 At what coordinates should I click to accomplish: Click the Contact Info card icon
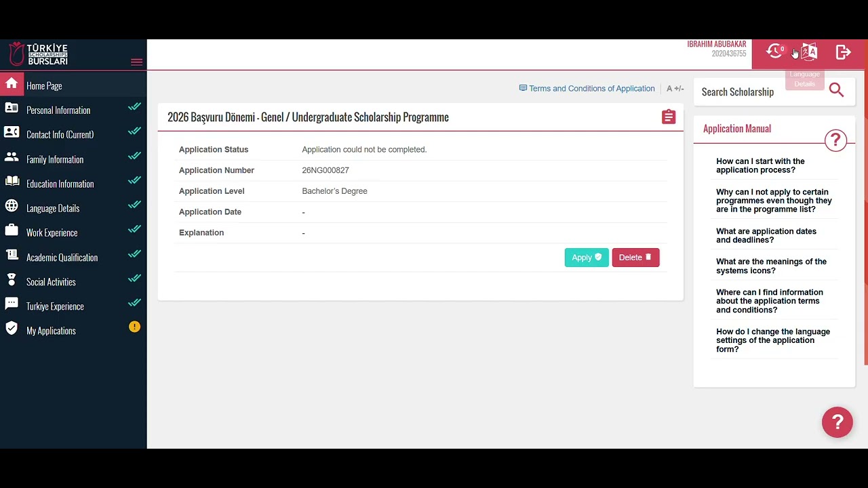click(x=12, y=132)
